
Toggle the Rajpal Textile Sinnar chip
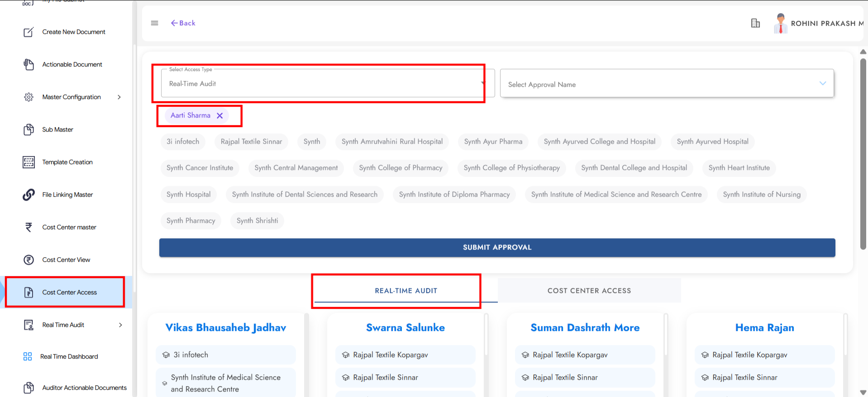coord(251,142)
